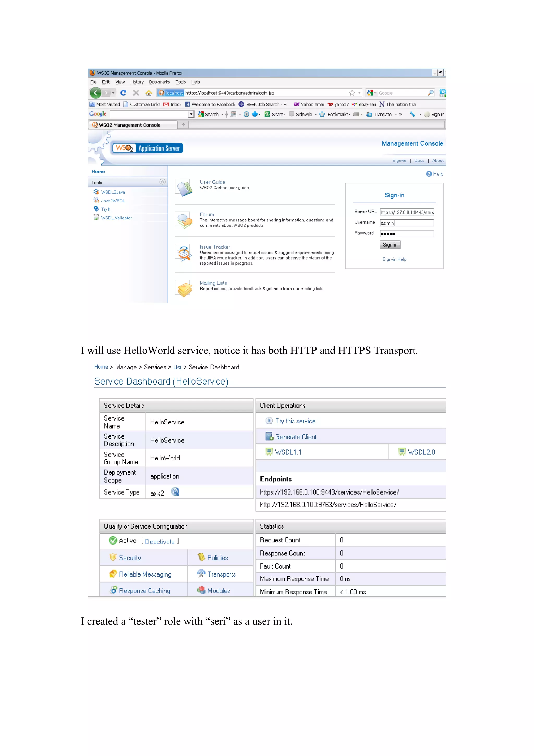Open the Sign-in Help link

click(394, 259)
